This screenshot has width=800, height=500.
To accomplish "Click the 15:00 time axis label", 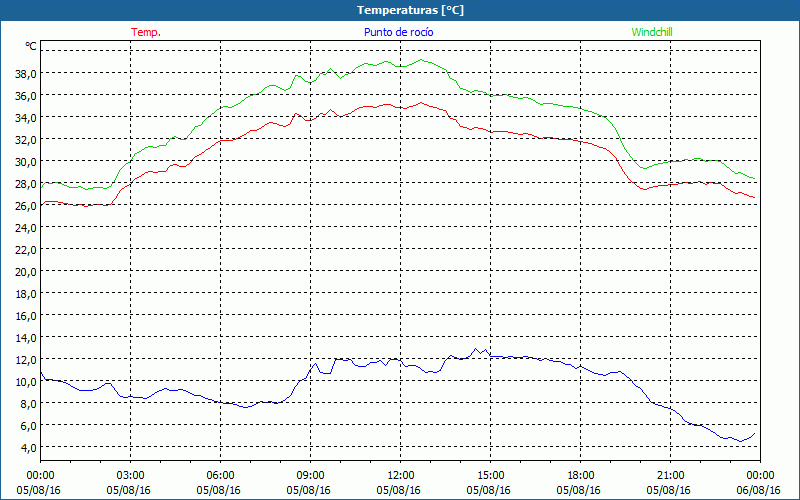I will pos(490,475).
